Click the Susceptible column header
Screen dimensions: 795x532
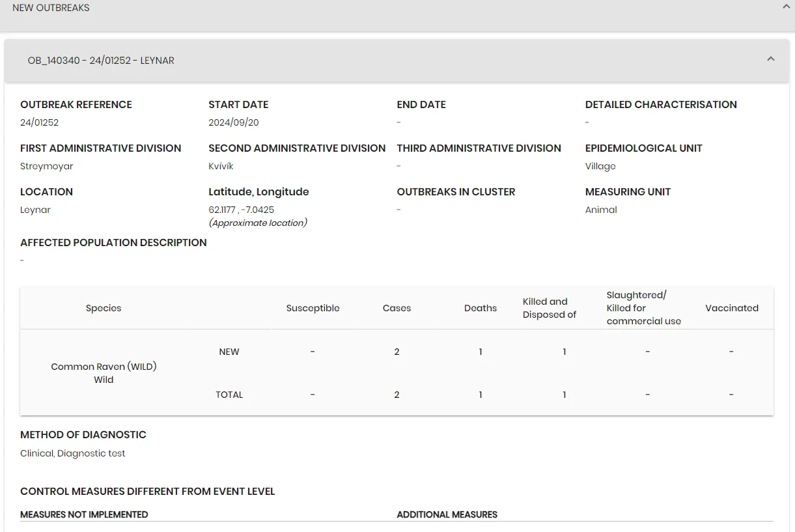click(313, 308)
